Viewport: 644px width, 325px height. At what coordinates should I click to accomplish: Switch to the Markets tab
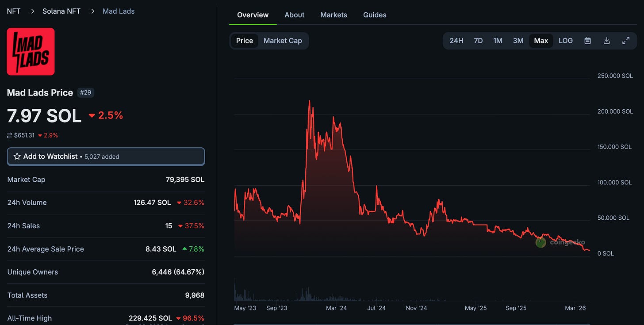[333, 15]
